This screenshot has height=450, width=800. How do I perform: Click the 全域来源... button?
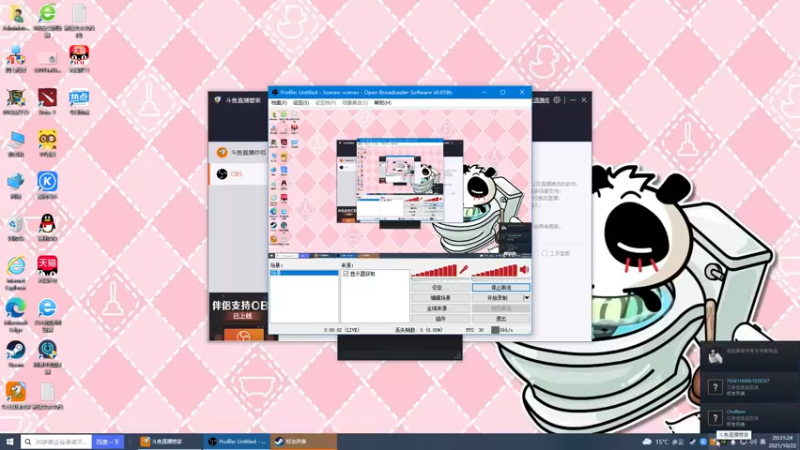(x=440, y=308)
